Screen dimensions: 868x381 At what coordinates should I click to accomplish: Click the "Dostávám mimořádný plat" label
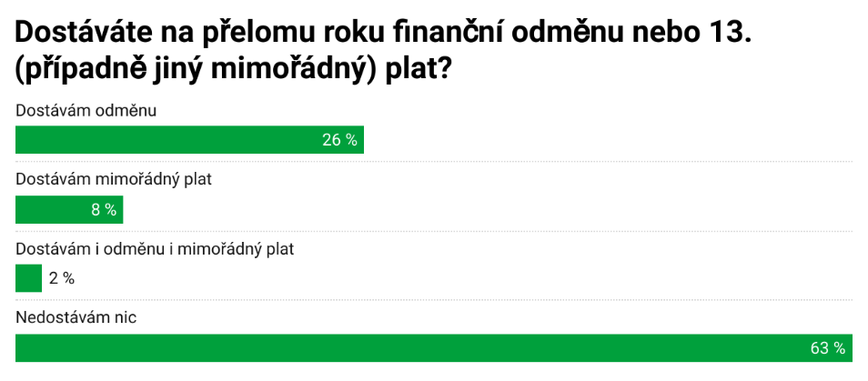[114, 180]
